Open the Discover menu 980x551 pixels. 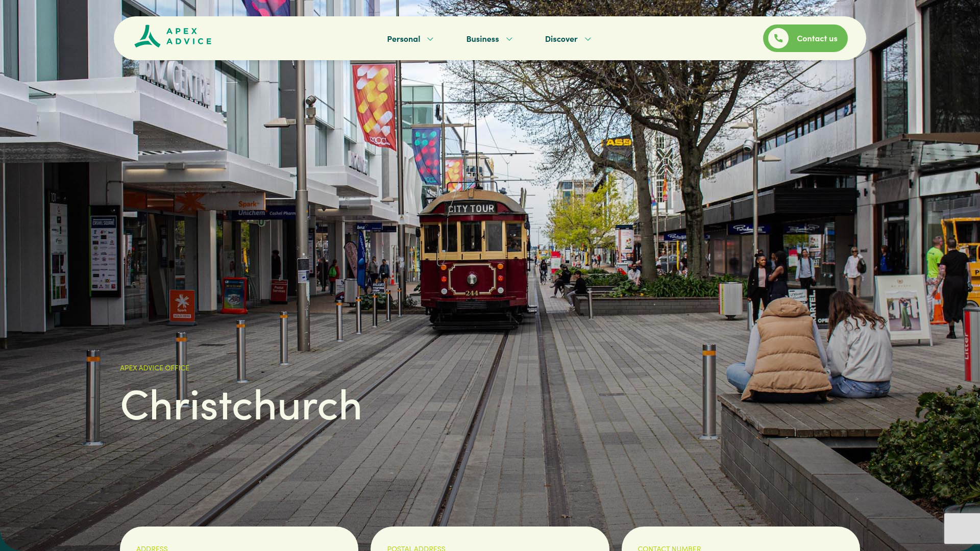click(561, 39)
